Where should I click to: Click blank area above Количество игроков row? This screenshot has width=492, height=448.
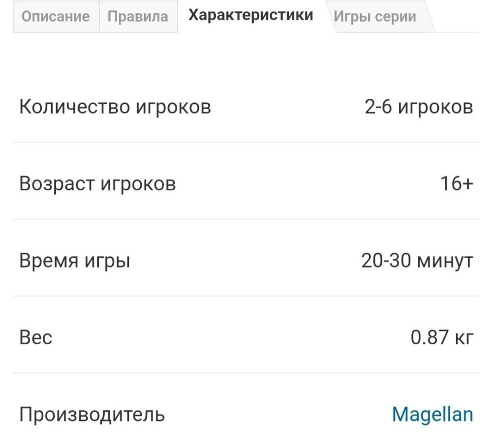click(246, 59)
